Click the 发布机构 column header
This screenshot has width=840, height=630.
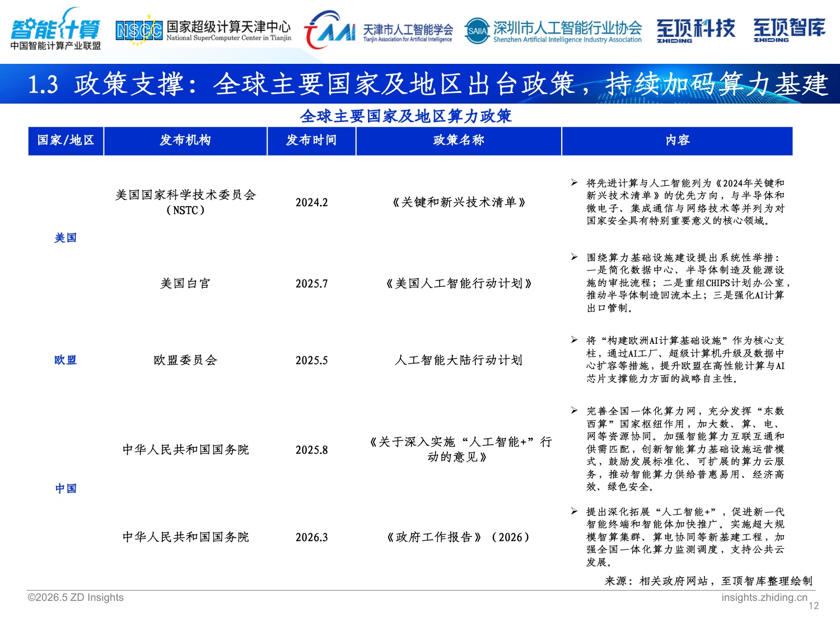click(185, 141)
